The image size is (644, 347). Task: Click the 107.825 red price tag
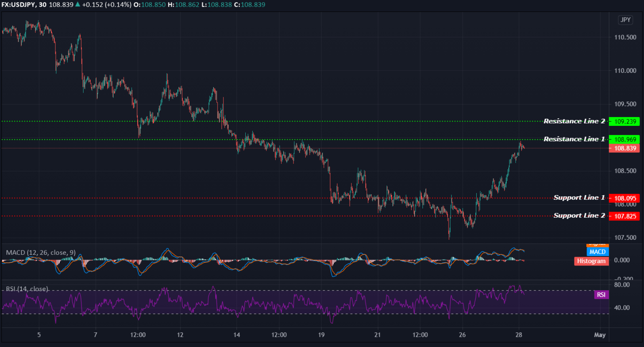[x=624, y=216]
